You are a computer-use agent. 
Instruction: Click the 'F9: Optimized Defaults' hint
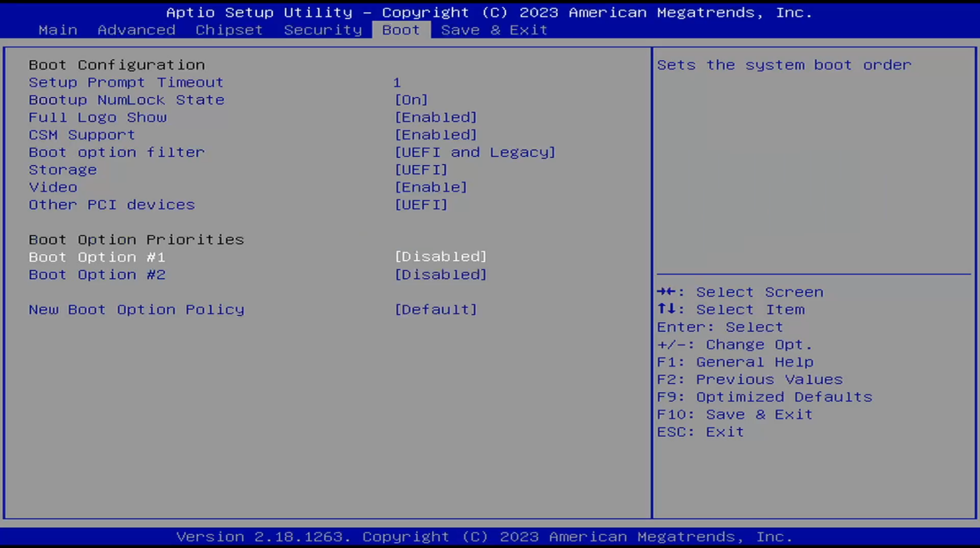pyautogui.click(x=764, y=398)
